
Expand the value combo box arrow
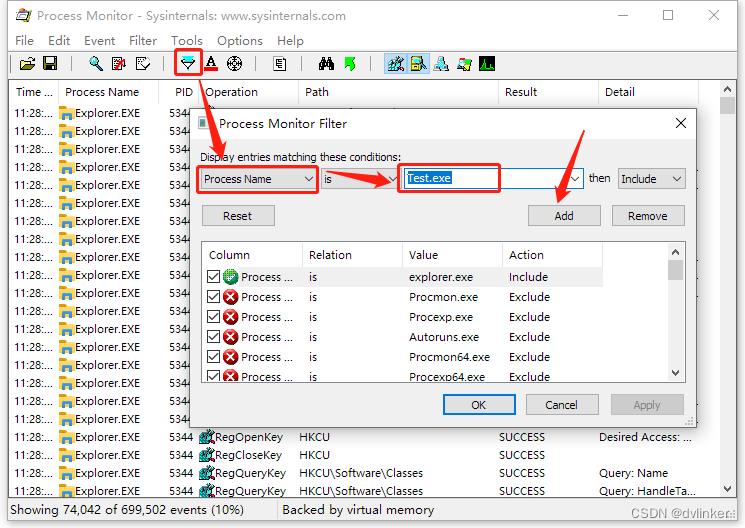pos(575,179)
